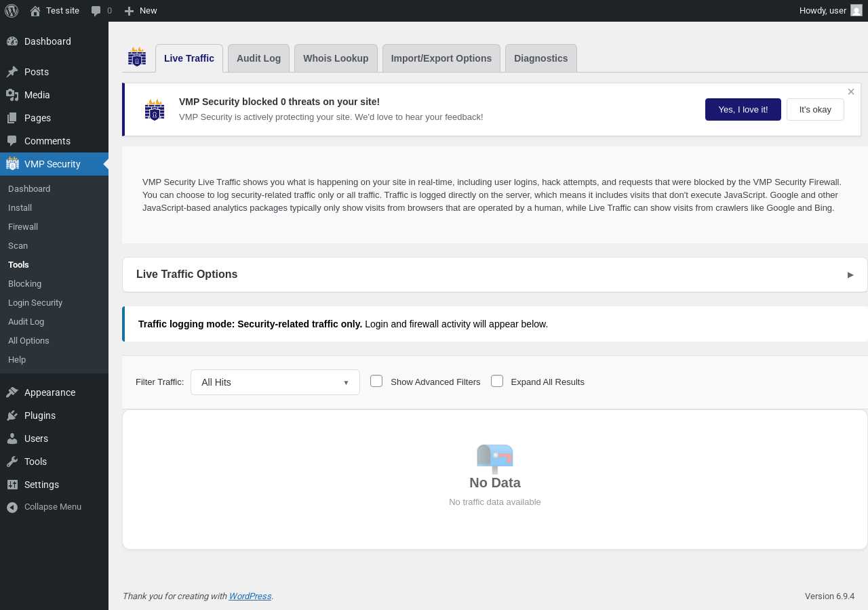The height and width of the screenshot is (610, 868).
Task: Click the Pages icon in sidebar
Action: click(12, 118)
